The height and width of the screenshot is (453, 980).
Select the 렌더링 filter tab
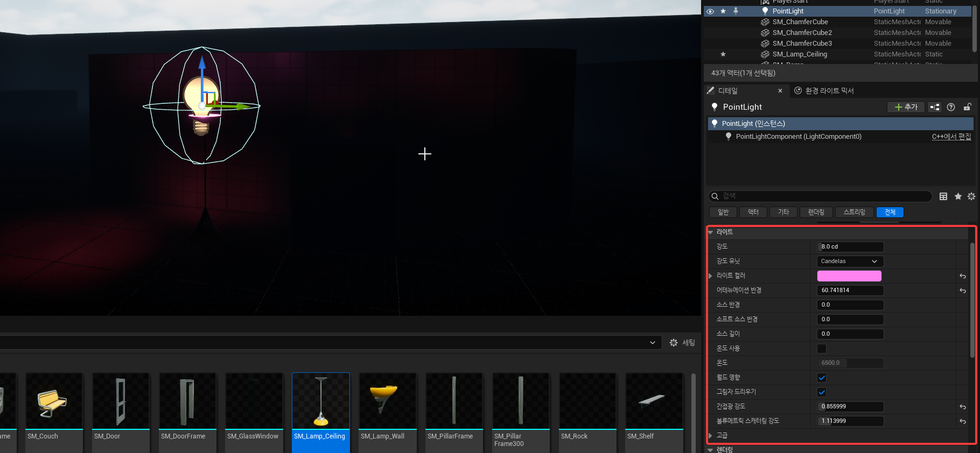point(816,213)
